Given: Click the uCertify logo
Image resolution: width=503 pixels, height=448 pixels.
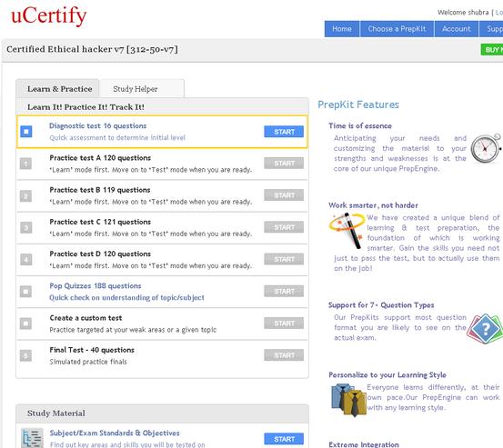Looking at the screenshot, I should point(49,15).
